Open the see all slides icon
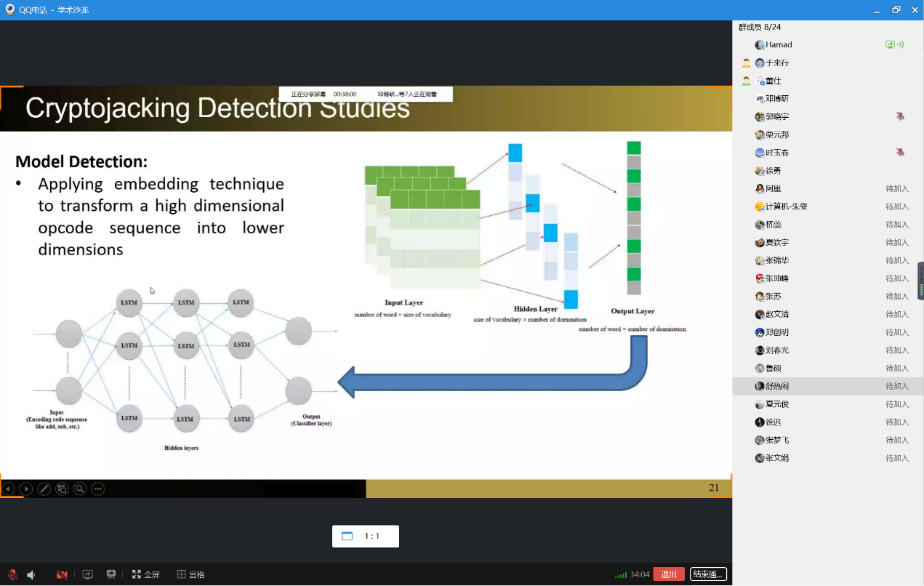 (x=62, y=489)
